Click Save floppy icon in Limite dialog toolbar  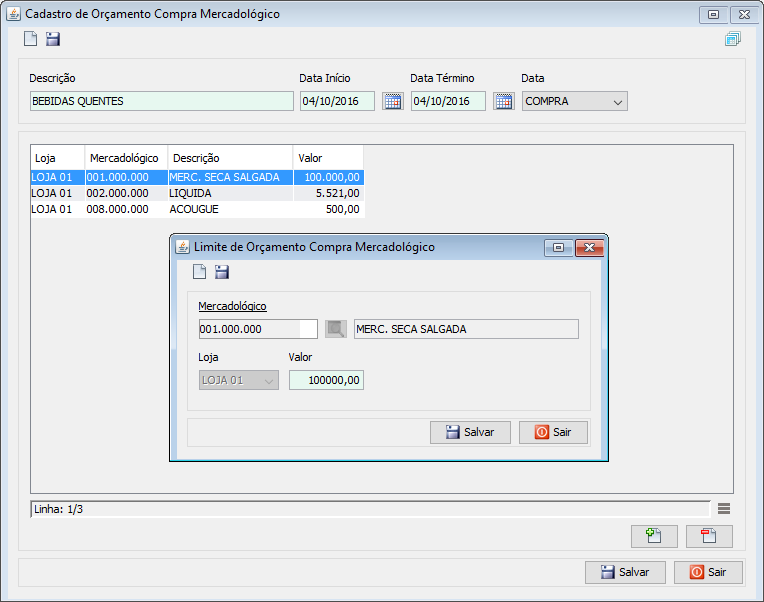point(222,271)
